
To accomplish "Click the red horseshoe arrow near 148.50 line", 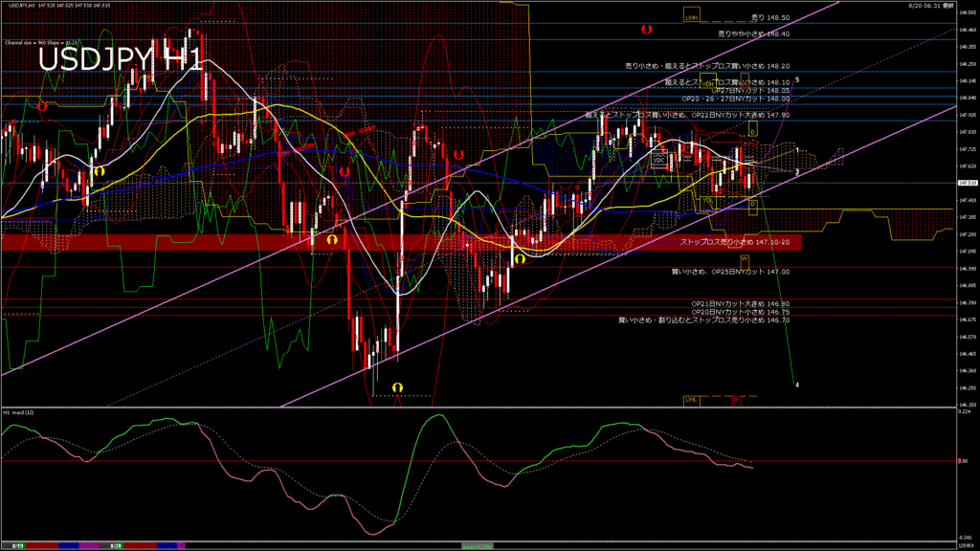I will (x=647, y=31).
